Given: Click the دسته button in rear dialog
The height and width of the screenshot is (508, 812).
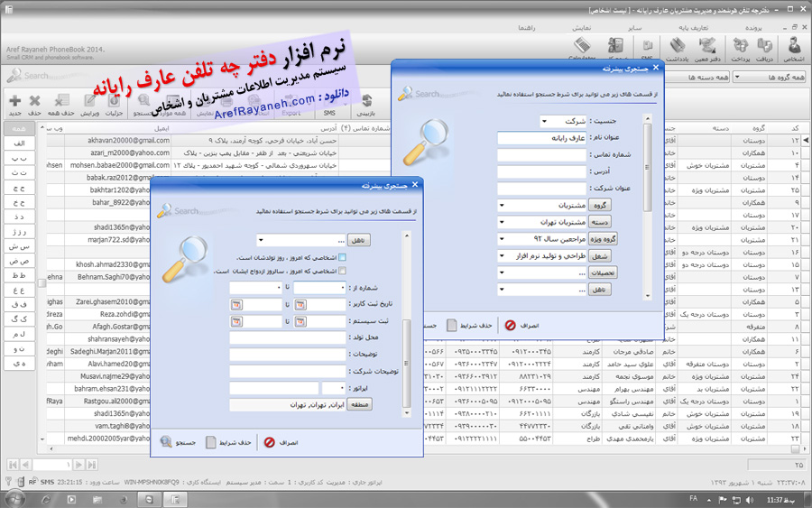Looking at the screenshot, I should 600,222.
